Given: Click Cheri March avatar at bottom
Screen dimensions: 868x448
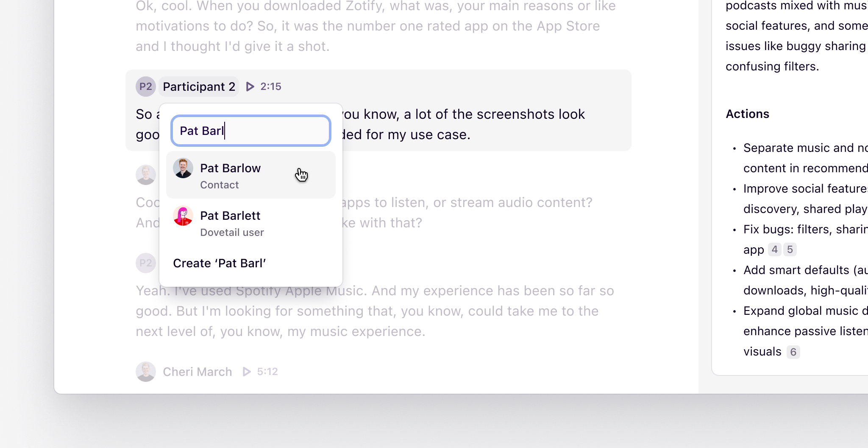Looking at the screenshot, I should coord(145,372).
